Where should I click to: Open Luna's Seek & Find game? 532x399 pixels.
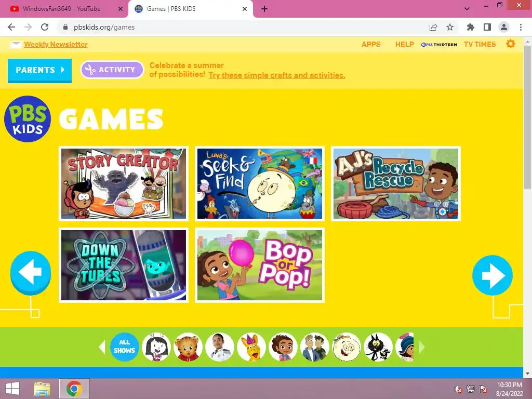tap(260, 183)
